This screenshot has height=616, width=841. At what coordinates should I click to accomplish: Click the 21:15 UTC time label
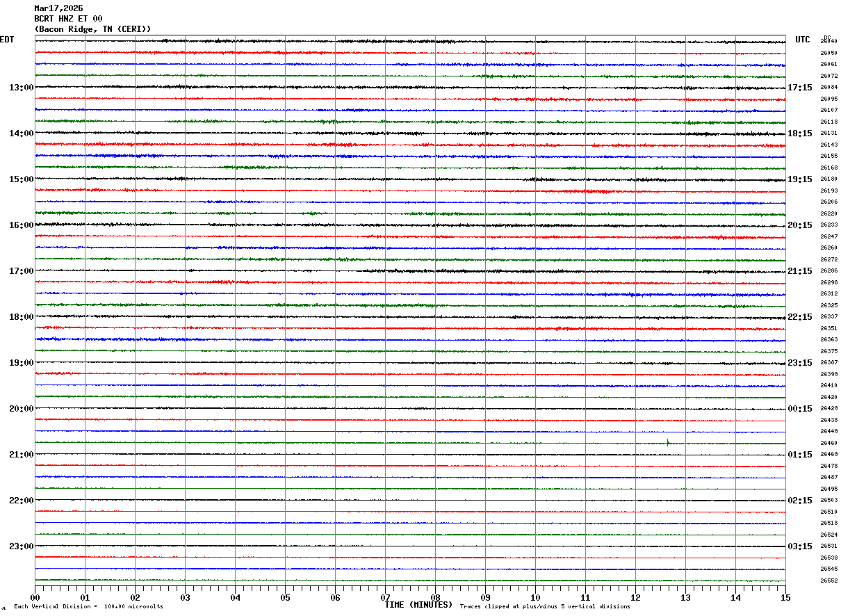800,271
